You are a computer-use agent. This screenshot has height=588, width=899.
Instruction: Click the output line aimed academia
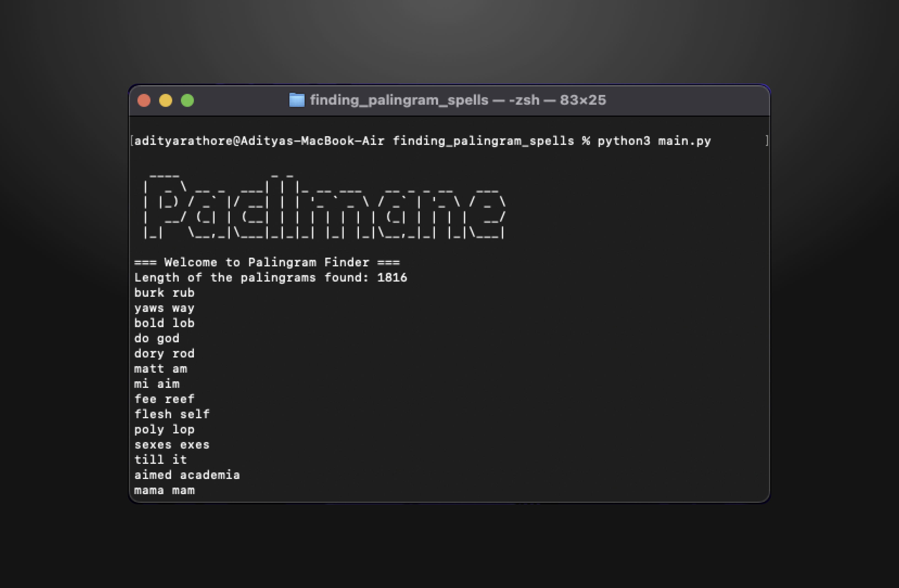click(187, 475)
